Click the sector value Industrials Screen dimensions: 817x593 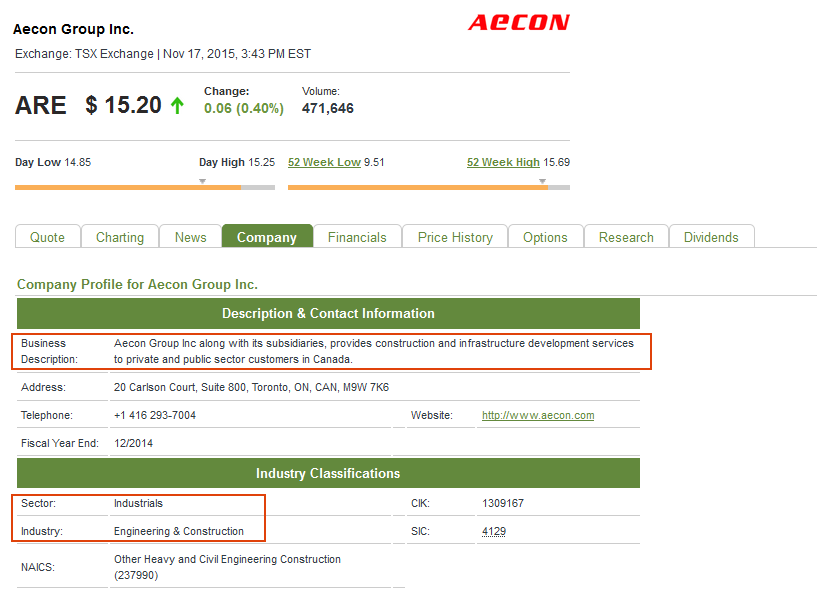[x=139, y=503]
